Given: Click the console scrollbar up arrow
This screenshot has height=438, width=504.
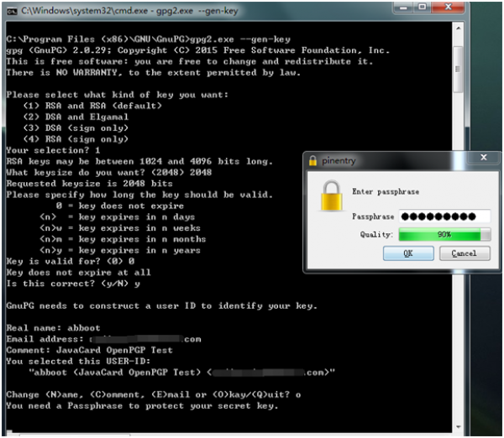Looking at the screenshot, I should (x=459, y=29).
